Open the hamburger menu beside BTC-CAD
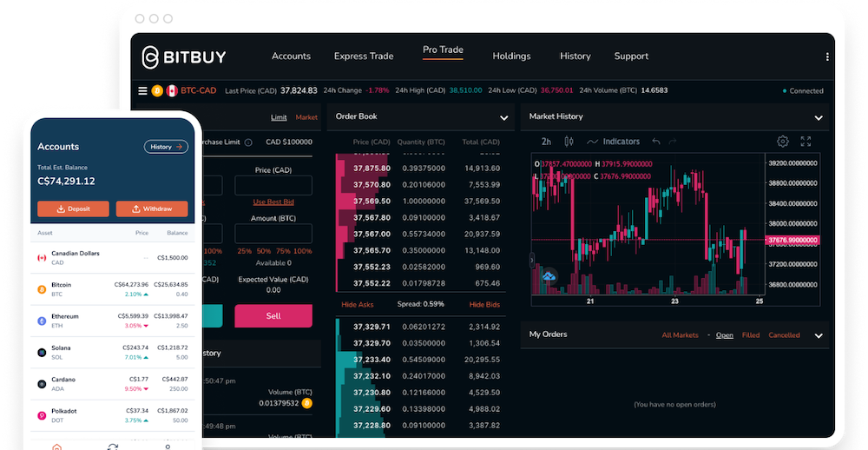The width and height of the screenshot is (868, 450). click(142, 90)
